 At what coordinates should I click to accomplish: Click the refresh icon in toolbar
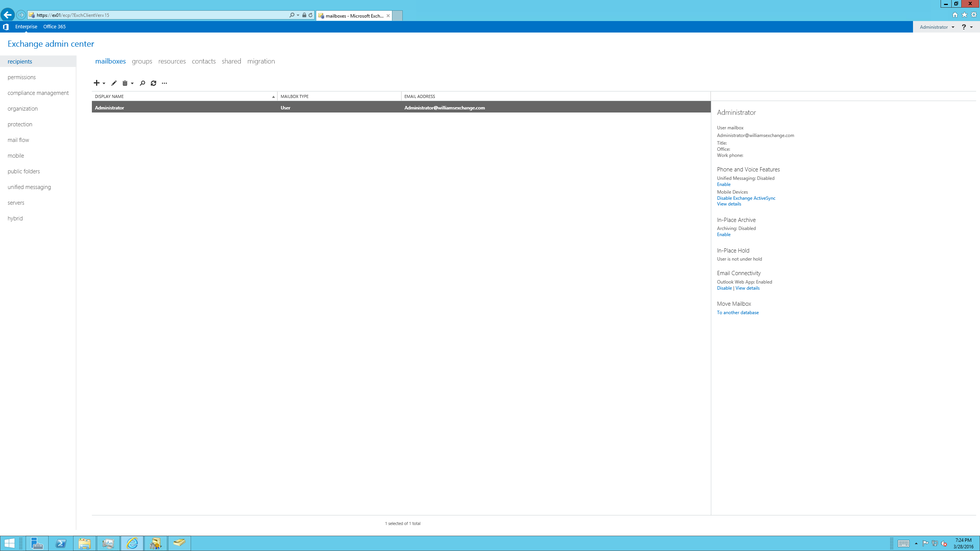point(154,83)
